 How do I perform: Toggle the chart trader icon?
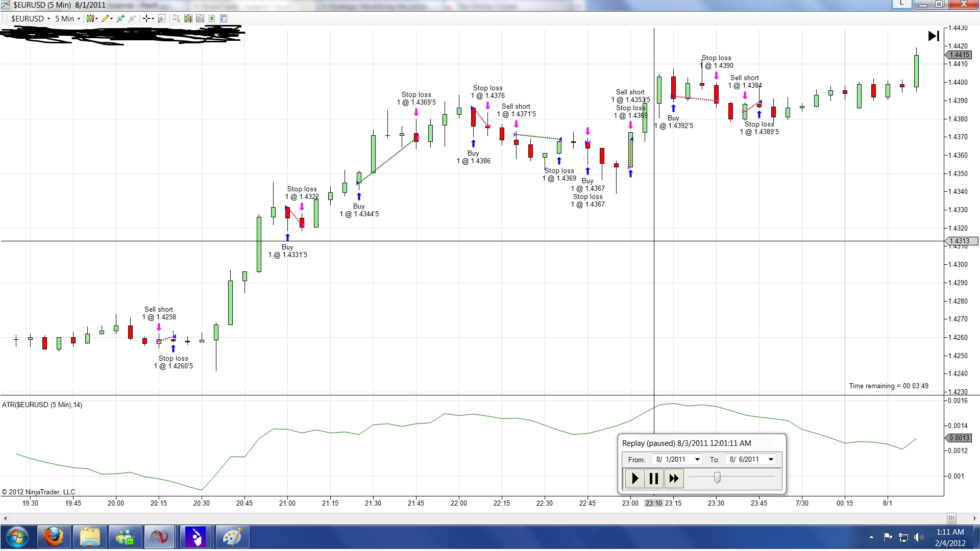click(176, 18)
